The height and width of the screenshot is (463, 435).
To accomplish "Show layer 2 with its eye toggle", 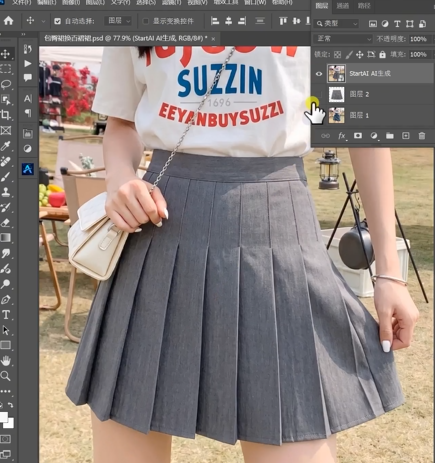I will pyautogui.click(x=319, y=95).
